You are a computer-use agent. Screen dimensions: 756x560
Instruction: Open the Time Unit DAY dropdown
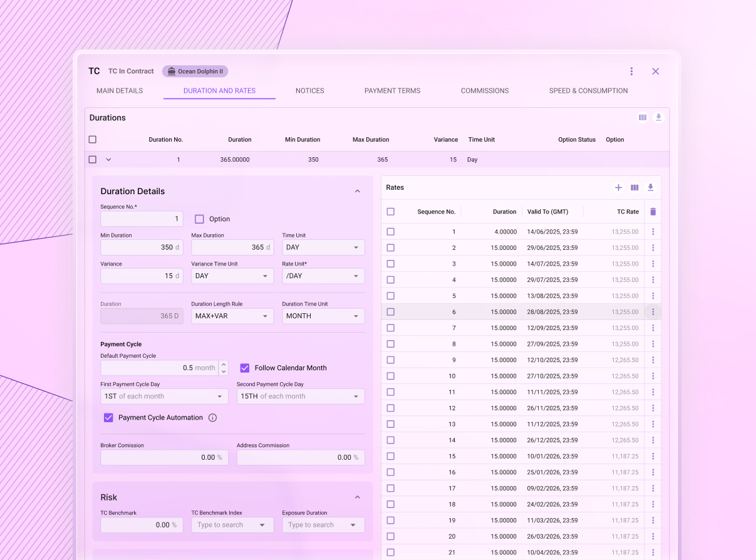tap(323, 247)
